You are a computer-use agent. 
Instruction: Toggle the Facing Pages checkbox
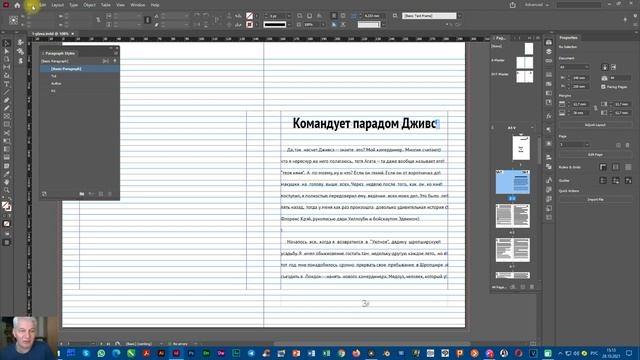tap(603, 87)
